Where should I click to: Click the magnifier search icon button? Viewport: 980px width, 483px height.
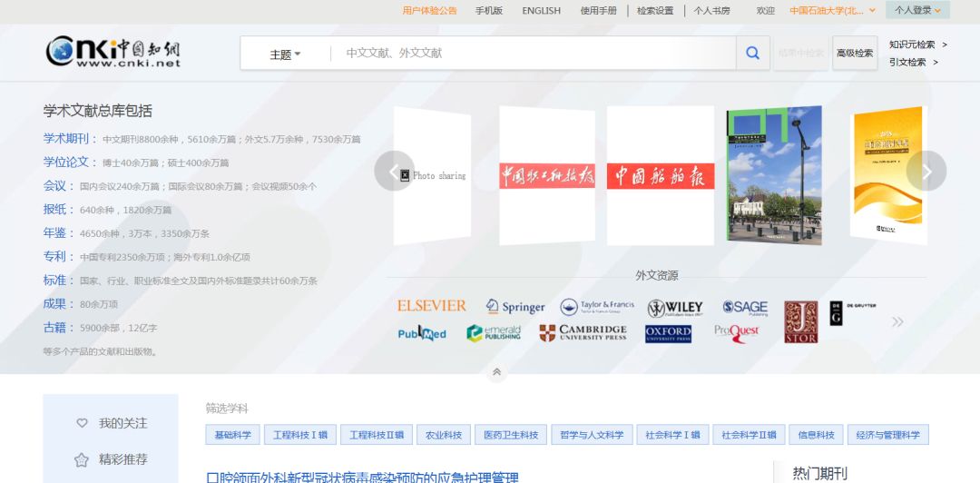tap(752, 54)
